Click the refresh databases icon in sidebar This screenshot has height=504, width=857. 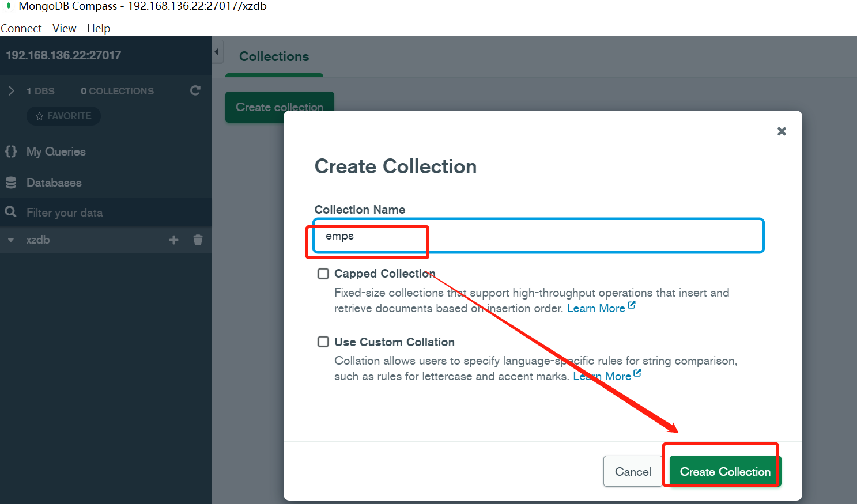[x=195, y=90]
